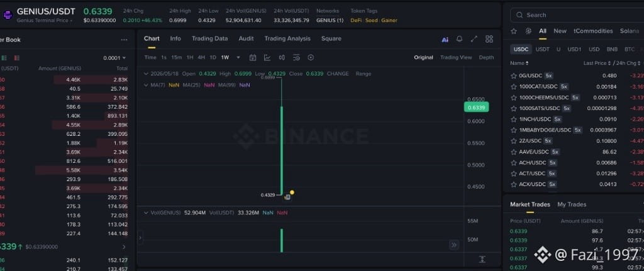Star the 1000CHEEMS/USDC pair
644x271 pixels.
[x=513, y=97]
